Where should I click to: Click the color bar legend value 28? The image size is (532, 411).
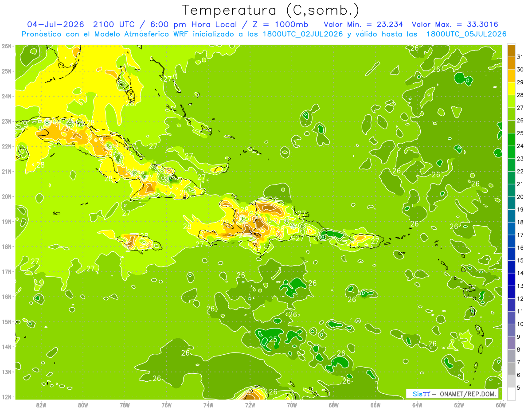pyautogui.click(x=520, y=95)
